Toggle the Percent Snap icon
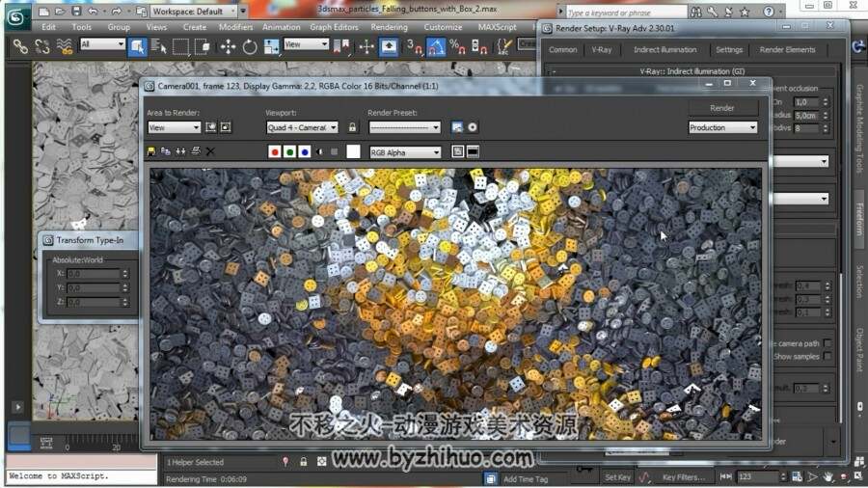This screenshot has height=488, width=868. click(457, 47)
